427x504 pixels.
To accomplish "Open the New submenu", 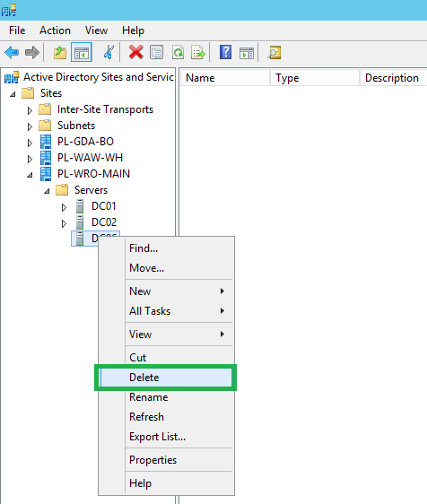I will point(166,291).
